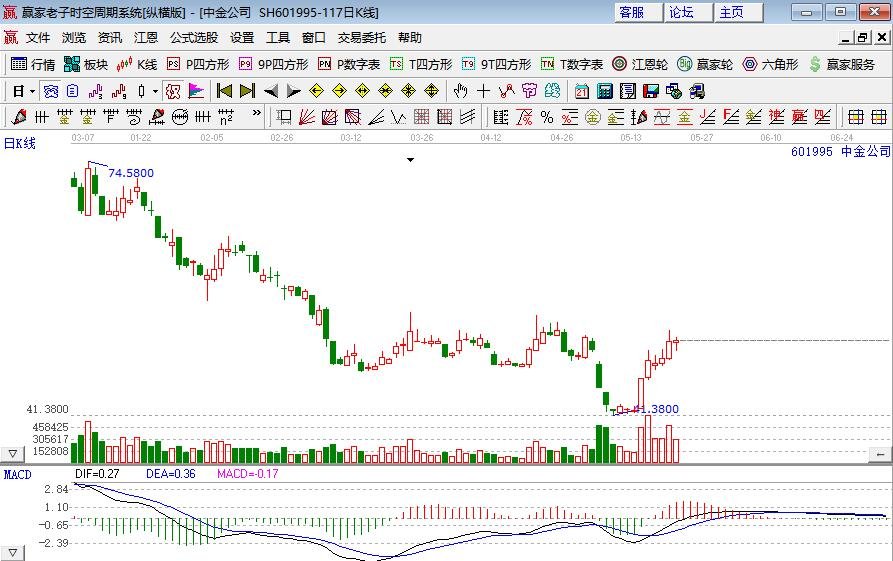Expand the 日 period dropdown arrow
This screenshot has width=893, height=561.
[x=32, y=91]
